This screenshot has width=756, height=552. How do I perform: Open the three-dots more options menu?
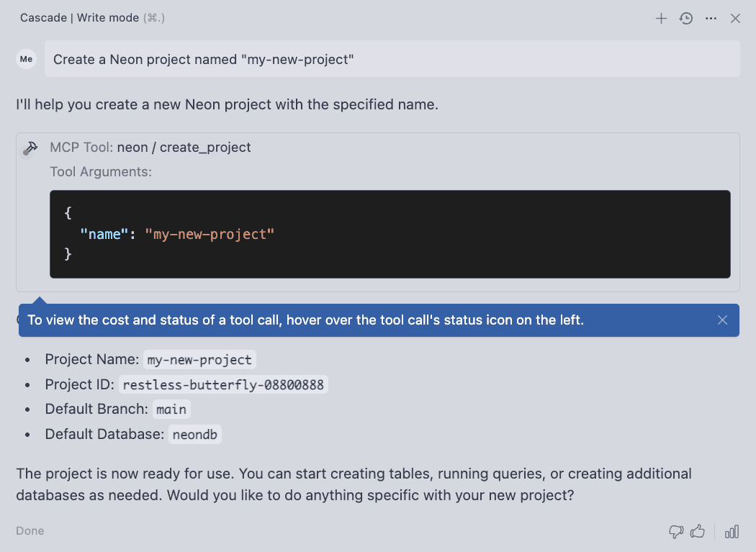(711, 19)
